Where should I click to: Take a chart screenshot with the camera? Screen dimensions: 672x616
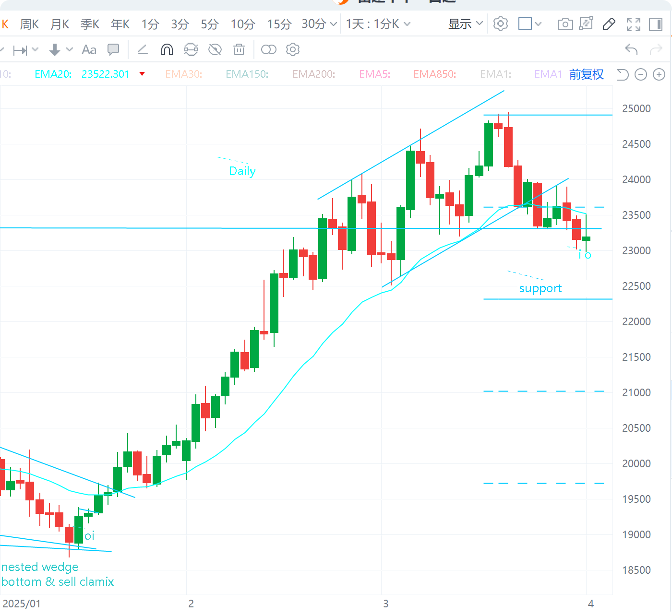[x=565, y=24]
